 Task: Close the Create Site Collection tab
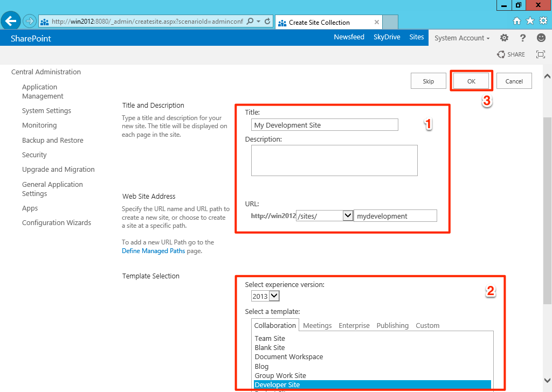pyautogui.click(x=376, y=22)
